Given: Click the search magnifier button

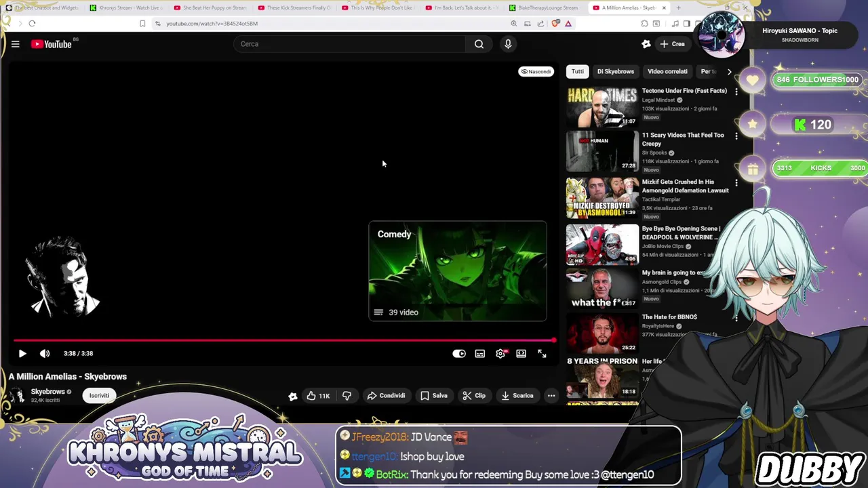Looking at the screenshot, I should click(x=479, y=44).
